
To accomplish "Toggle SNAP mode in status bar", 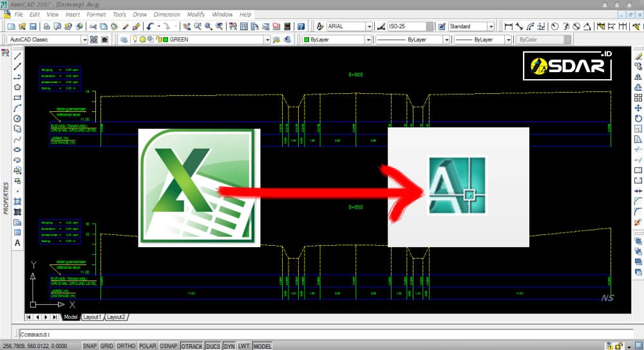I will click(90, 346).
